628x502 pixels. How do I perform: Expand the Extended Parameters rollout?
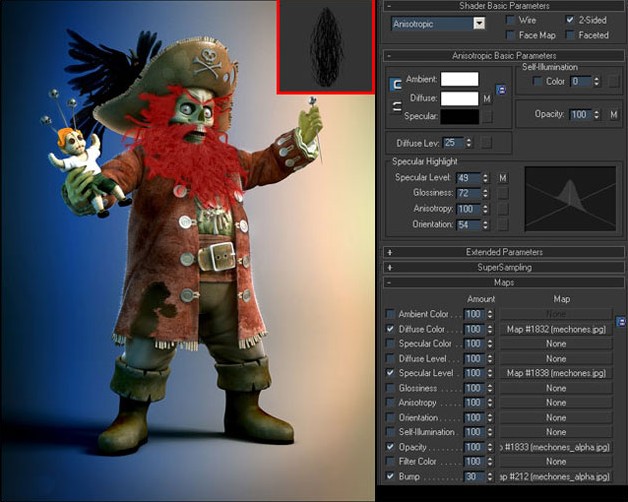(x=504, y=252)
